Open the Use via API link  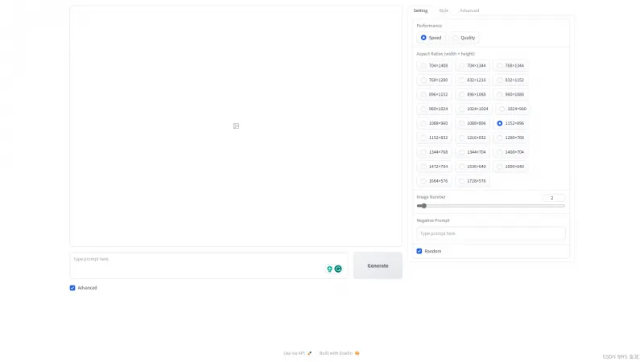[x=296, y=352]
